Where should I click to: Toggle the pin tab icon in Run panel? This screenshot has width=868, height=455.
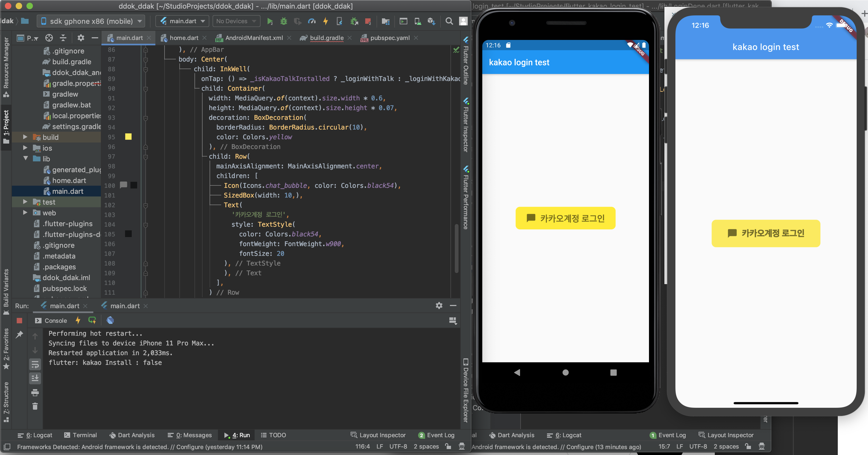(19, 334)
